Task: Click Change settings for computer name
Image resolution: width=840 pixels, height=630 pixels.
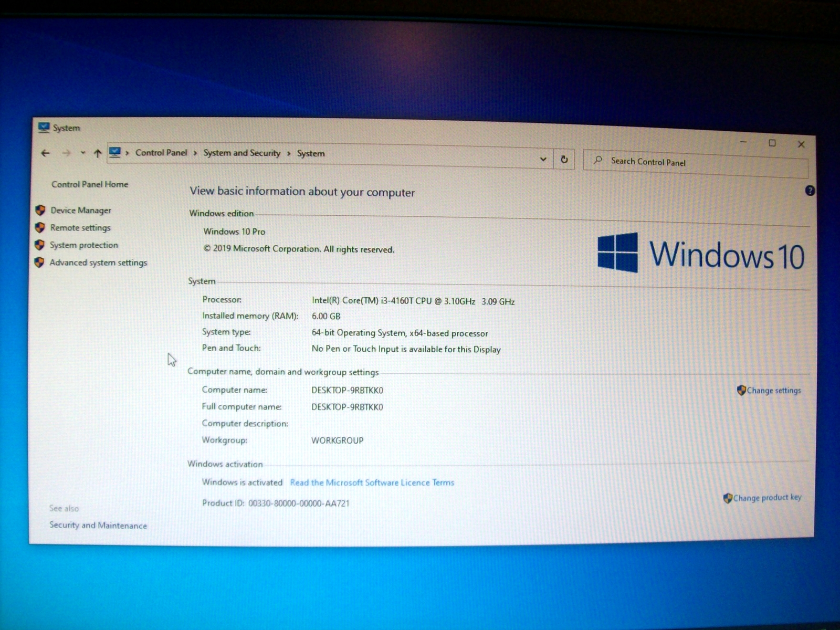Action: [x=773, y=391]
